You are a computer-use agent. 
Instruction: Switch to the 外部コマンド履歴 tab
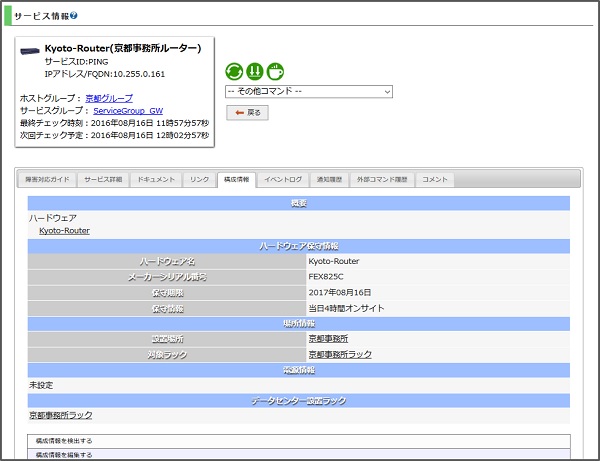[382, 179]
